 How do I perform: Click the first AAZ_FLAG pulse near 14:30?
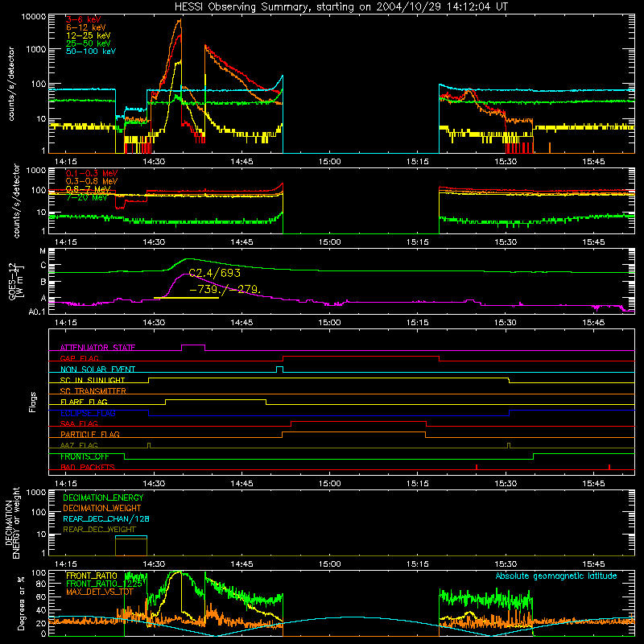(149, 445)
